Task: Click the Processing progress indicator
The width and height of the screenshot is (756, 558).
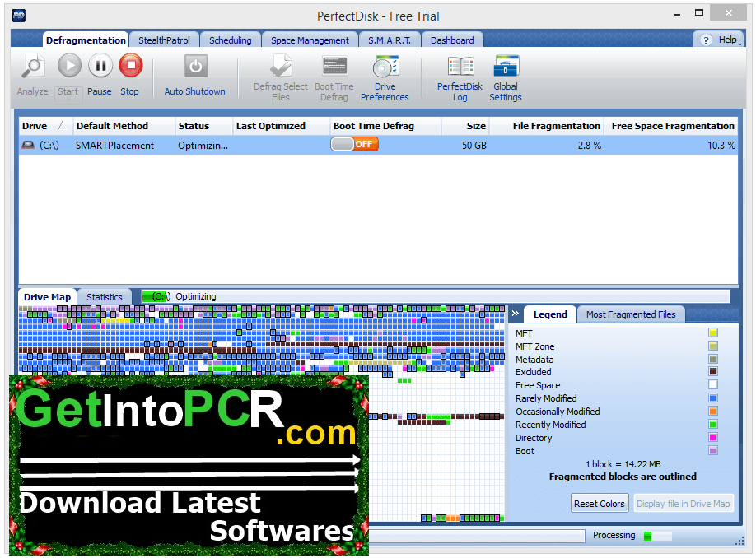Action: click(x=658, y=536)
